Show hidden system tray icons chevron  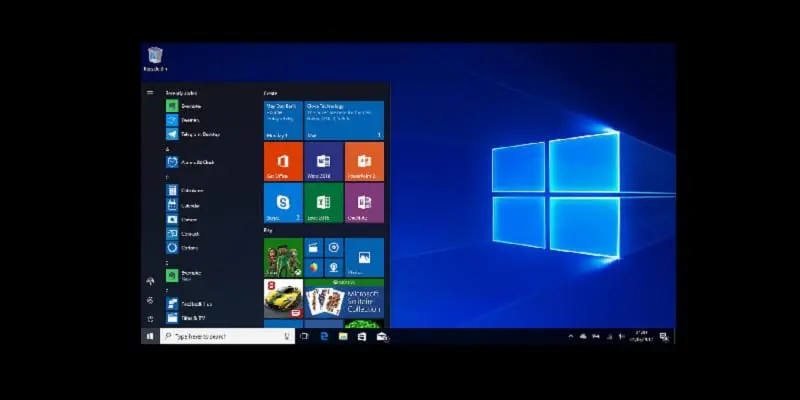coord(570,337)
